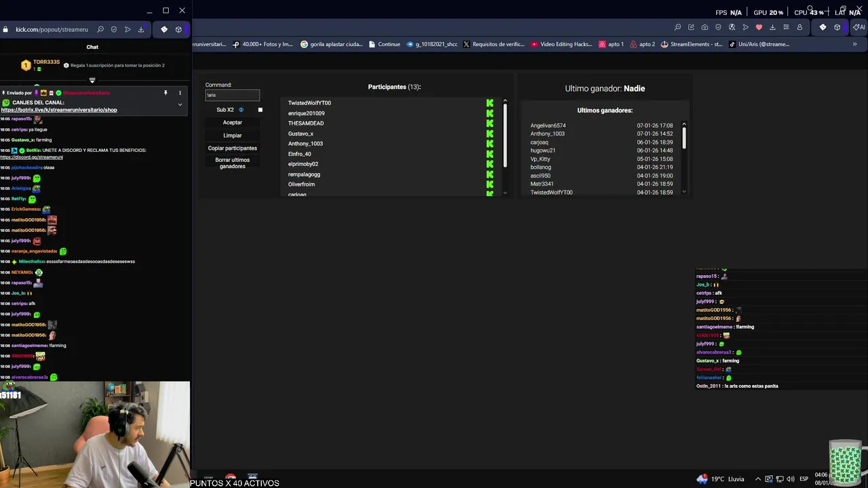The width and height of the screenshot is (868, 488).
Task: Click the winners list scrollbar thumb
Action: (684, 138)
